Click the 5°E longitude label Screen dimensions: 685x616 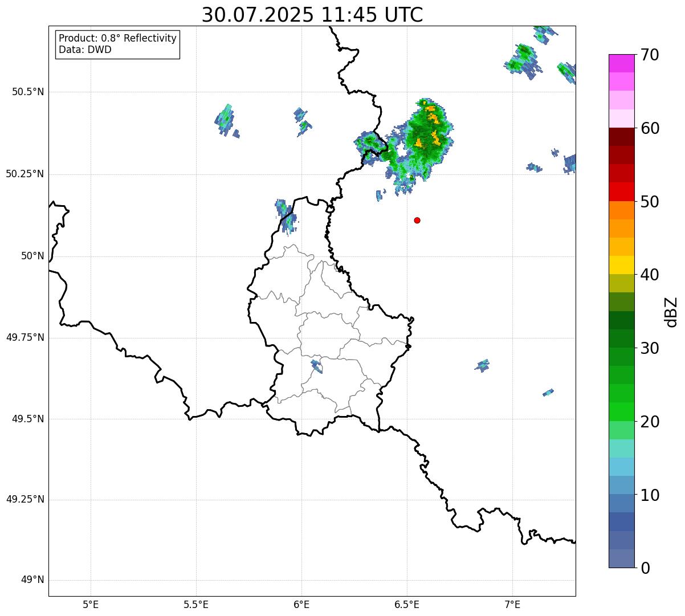(x=91, y=605)
